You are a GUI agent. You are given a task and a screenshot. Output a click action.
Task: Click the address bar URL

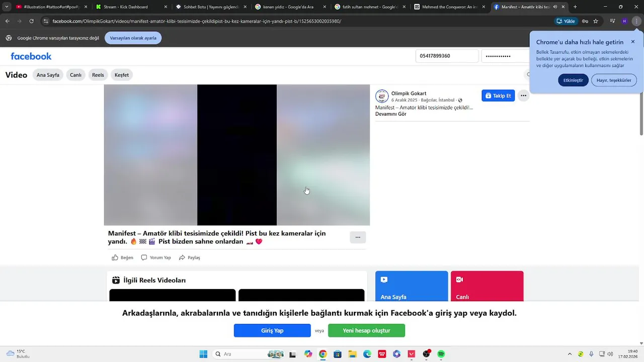(x=197, y=21)
